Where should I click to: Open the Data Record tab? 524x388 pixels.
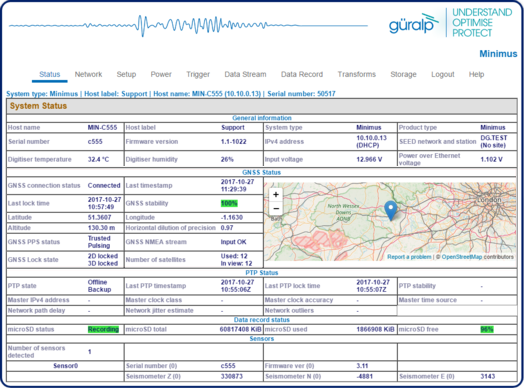click(302, 74)
